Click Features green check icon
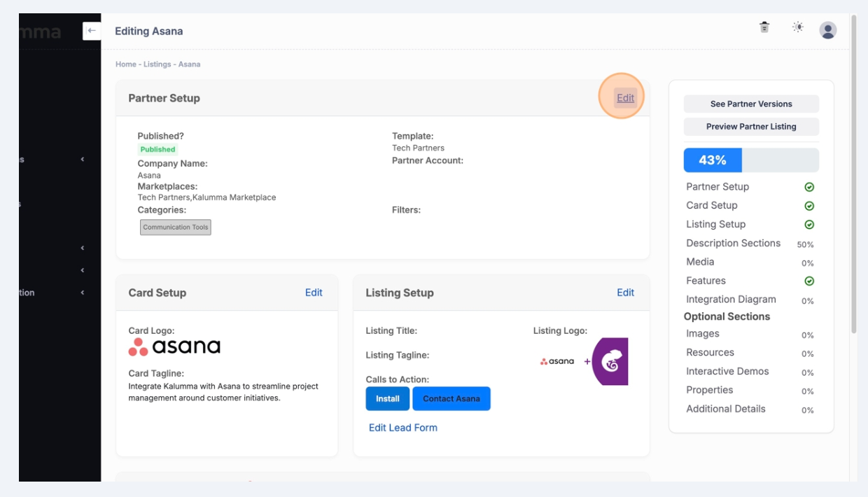The image size is (868, 497). coord(809,281)
